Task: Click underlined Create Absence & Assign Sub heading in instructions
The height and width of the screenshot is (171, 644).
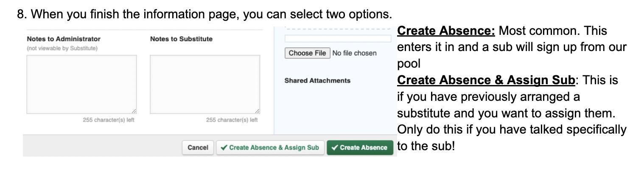Action: [x=487, y=80]
